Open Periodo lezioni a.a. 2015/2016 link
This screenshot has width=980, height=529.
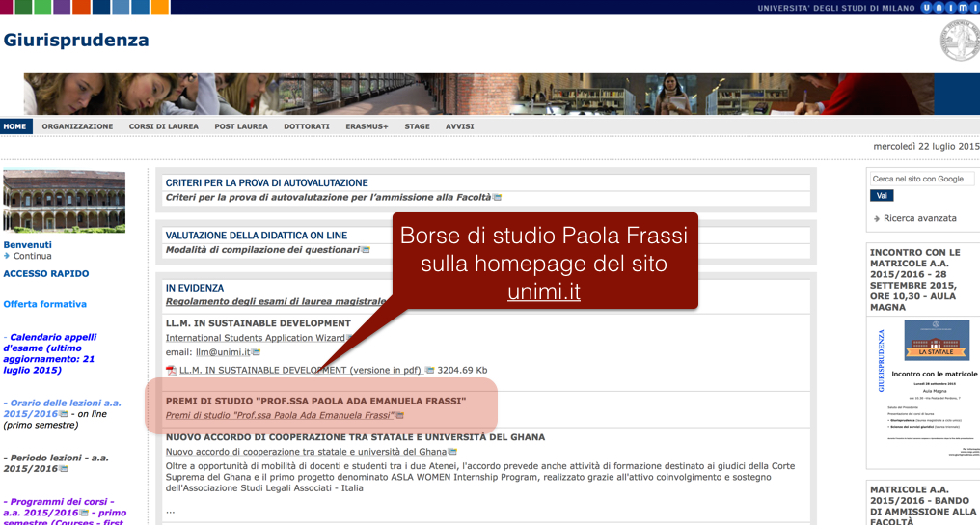[56, 462]
